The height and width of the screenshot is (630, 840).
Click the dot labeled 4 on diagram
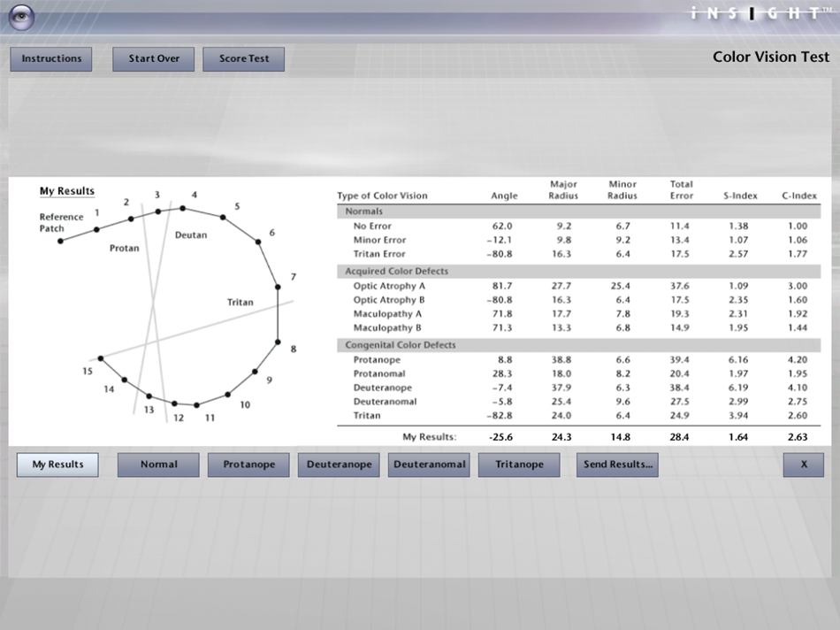(x=183, y=208)
